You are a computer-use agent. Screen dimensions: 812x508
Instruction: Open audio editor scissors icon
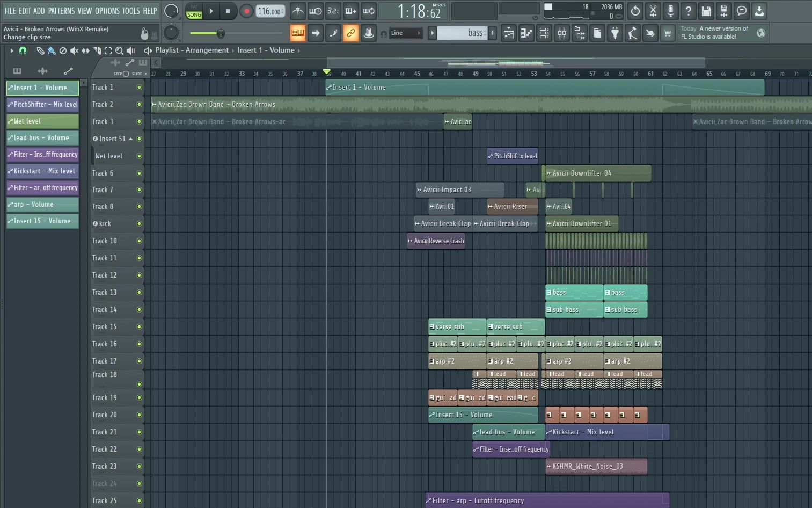pyautogui.click(x=653, y=11)
